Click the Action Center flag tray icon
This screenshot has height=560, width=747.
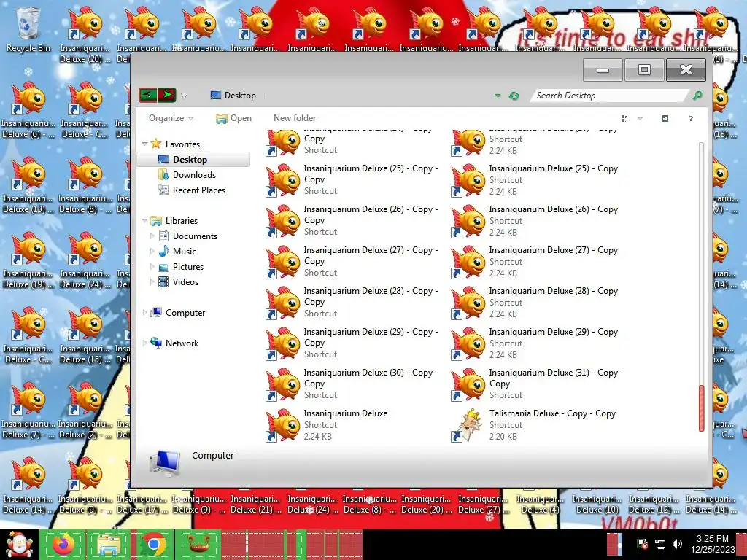click(642, 544)
